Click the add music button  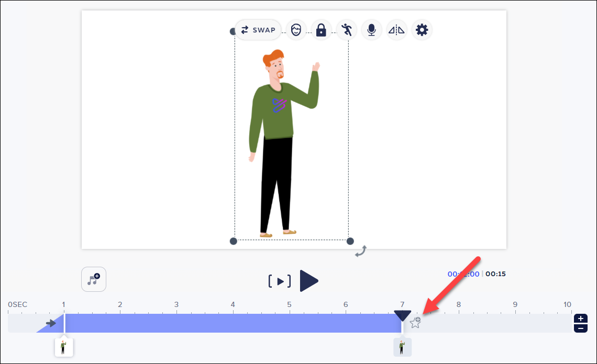[x=94, y=279]
